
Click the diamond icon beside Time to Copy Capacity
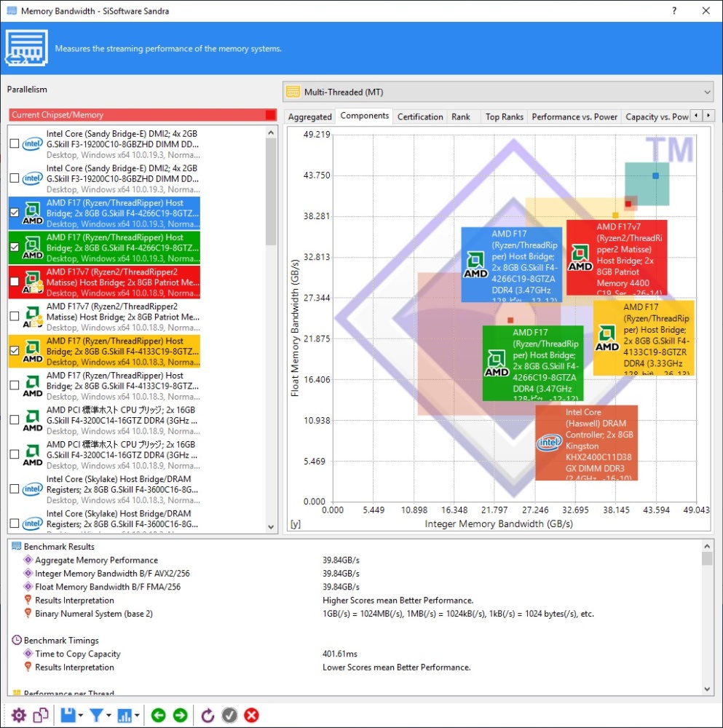click(x=28, y=654)
